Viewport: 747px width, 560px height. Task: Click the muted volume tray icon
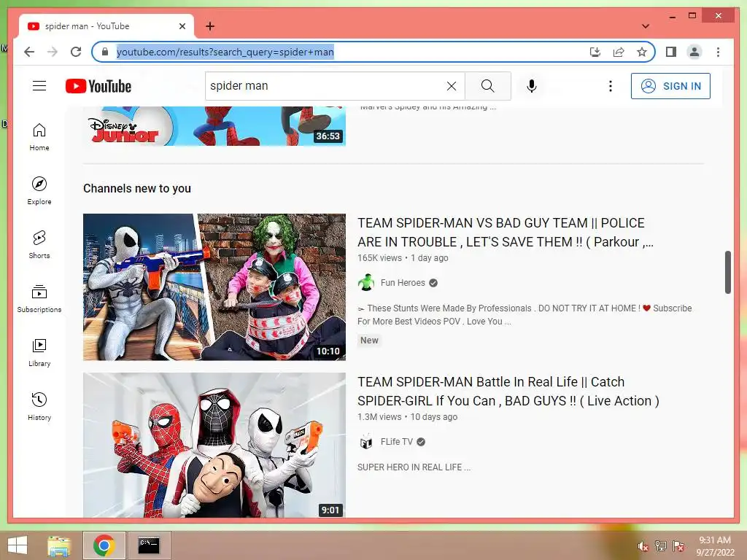[x=643, y=546]
